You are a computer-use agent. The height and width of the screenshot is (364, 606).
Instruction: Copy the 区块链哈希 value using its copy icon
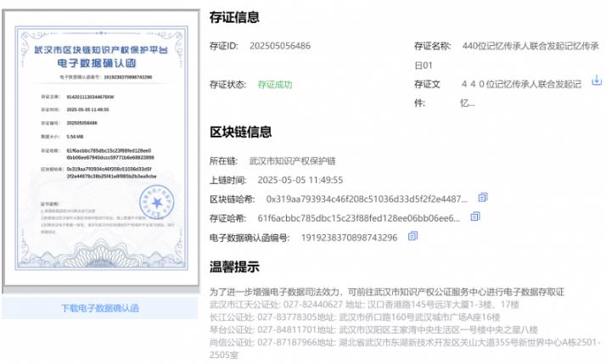click(482, 198)
